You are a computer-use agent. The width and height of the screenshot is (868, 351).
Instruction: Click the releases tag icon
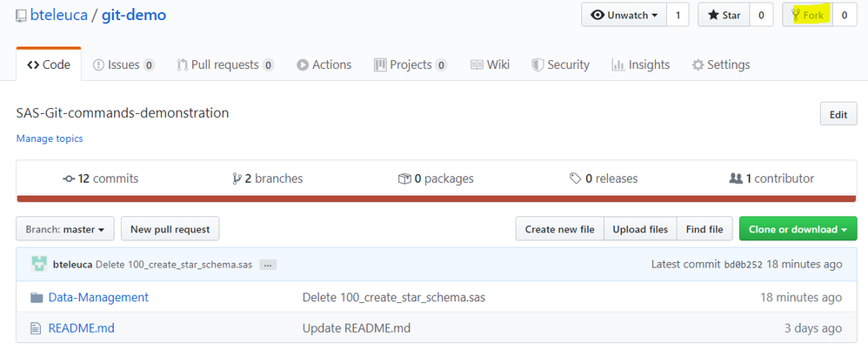tap(576, 179)
